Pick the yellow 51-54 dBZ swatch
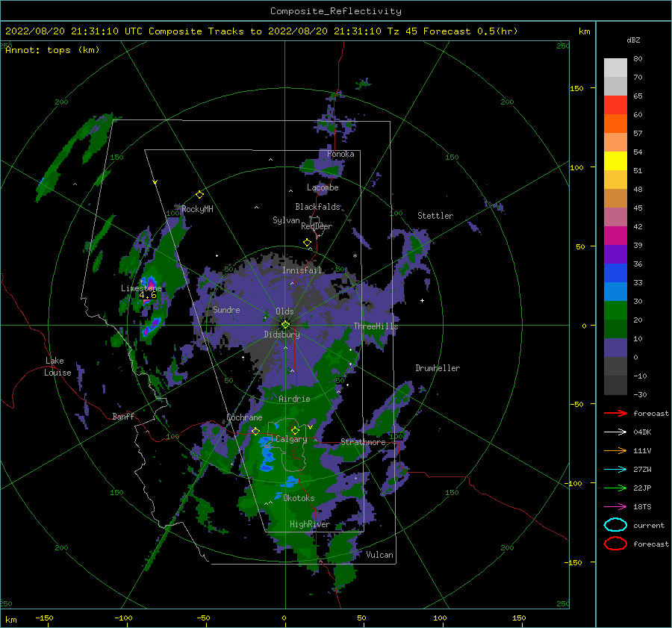Screen dimensions: 672x628 (x=615, y=161)
